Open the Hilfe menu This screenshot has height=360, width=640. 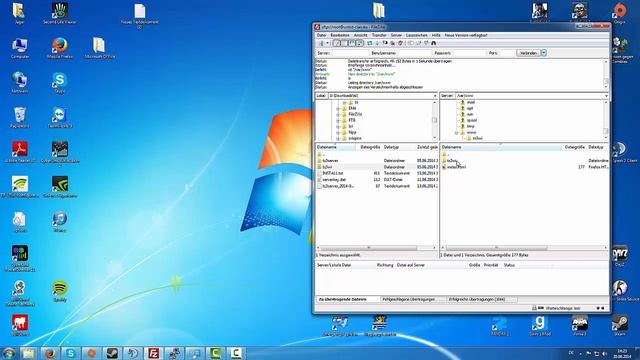pyautogui.click(x=436, y=35)
